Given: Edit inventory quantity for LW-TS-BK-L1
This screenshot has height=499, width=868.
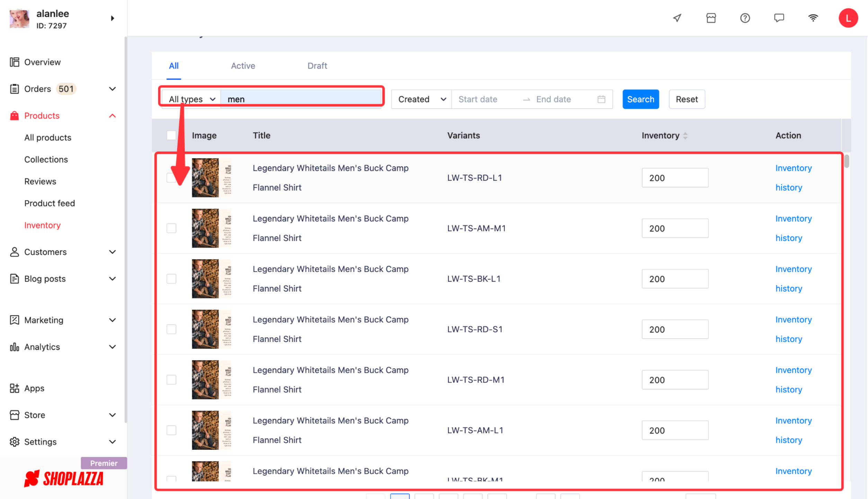Looking at the screenshot, I should (x=675, y=279).
